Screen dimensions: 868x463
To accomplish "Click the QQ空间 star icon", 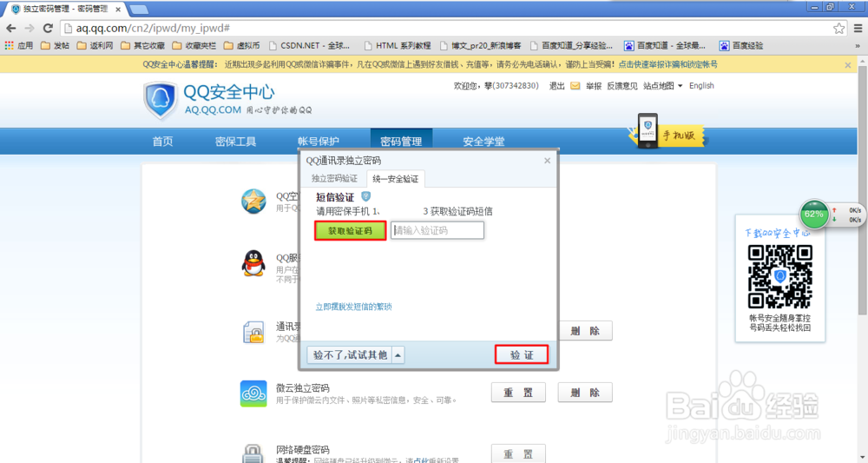I will click(253, 202).
